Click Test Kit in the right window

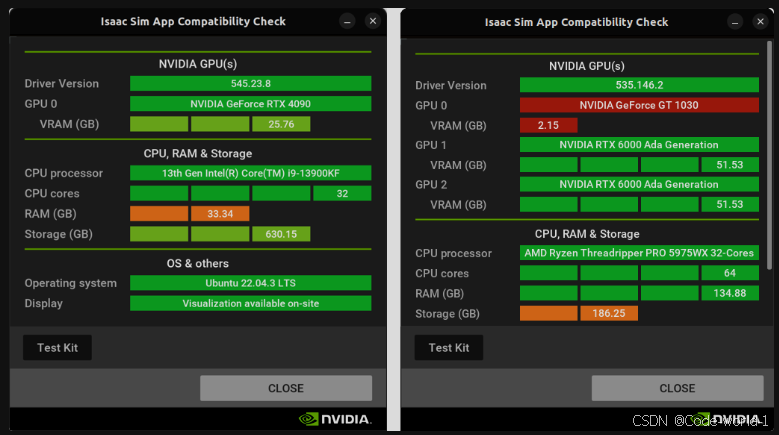(x=449, y=348)
